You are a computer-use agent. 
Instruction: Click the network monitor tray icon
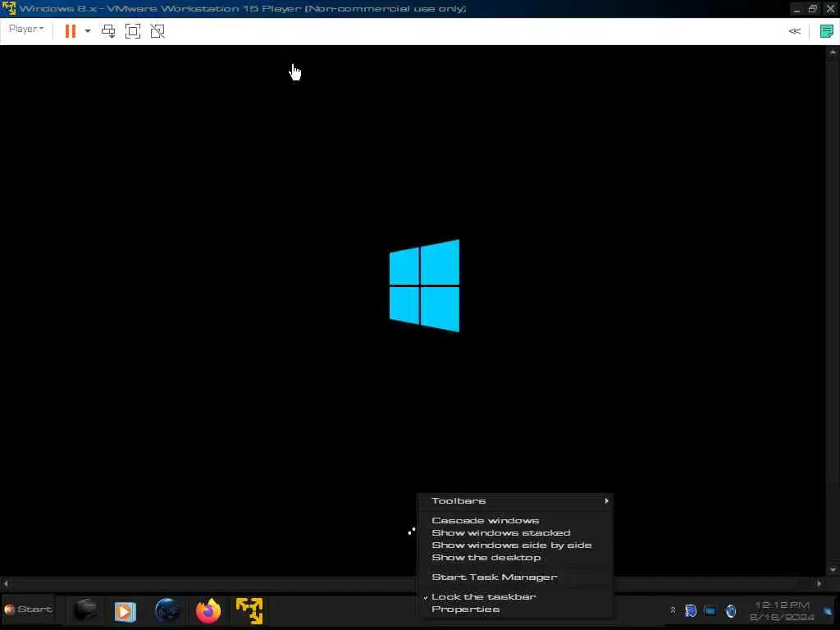click(710, 610)
